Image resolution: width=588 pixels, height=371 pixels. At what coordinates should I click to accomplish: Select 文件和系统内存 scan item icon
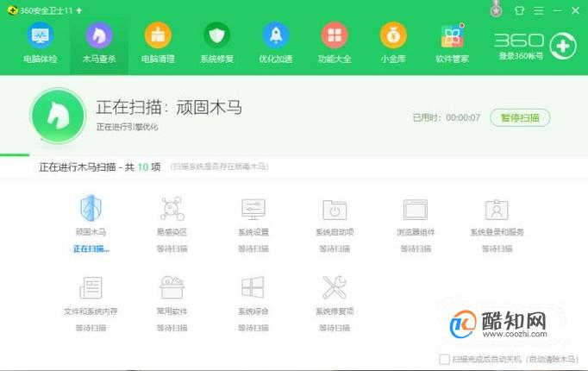click(x=91, y=287)
